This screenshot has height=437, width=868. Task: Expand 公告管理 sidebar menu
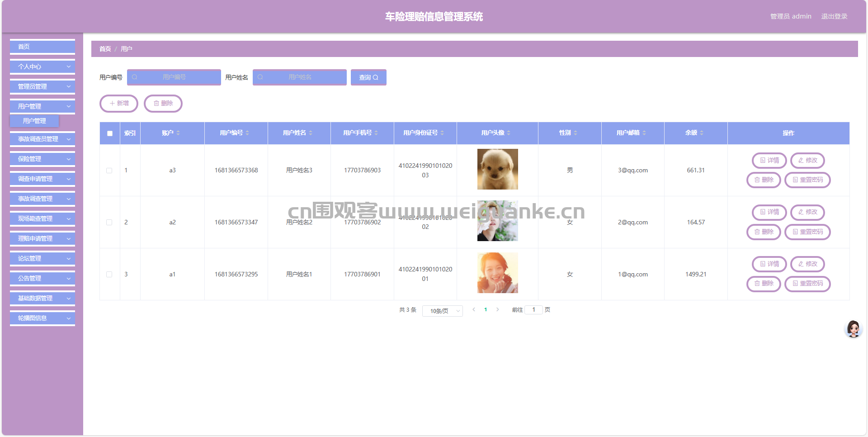pos(42,278)
